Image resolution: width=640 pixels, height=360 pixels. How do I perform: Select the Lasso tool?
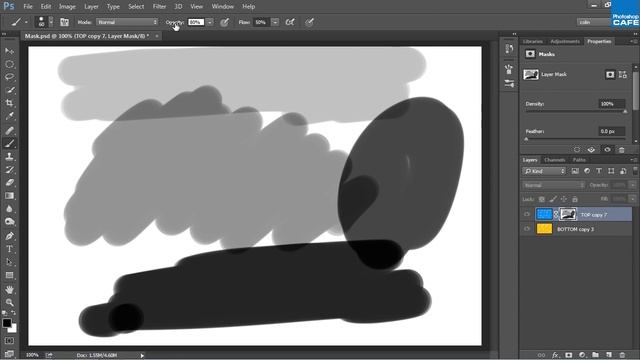9,77
